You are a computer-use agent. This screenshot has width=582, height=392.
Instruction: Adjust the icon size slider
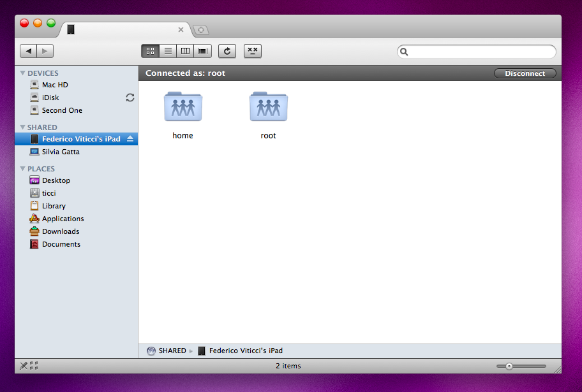tap(511, 366)
